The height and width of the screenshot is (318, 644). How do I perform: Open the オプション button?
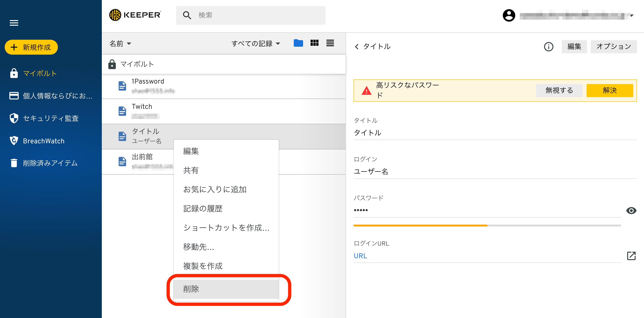pos(613,46)
